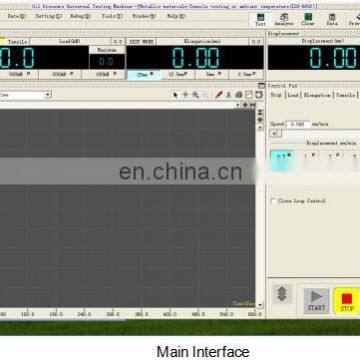Open the Debug menu

point(81,16)
